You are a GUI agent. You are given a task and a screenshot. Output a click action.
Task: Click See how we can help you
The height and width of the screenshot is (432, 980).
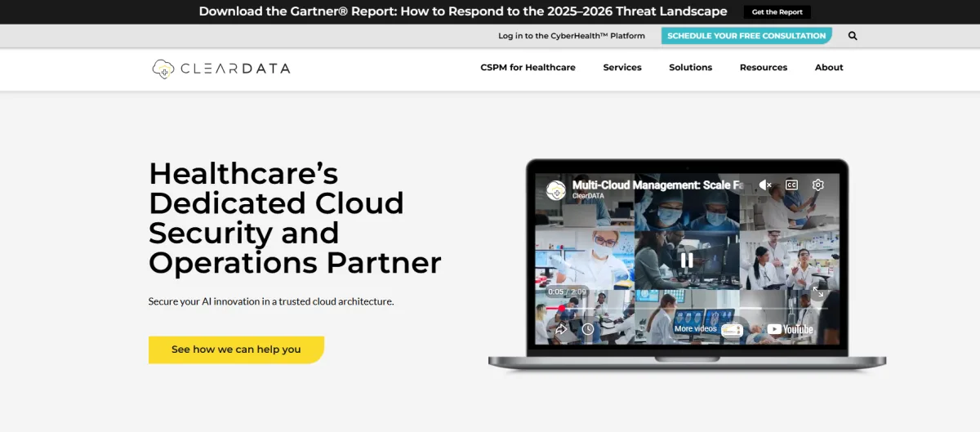[236, 350]
